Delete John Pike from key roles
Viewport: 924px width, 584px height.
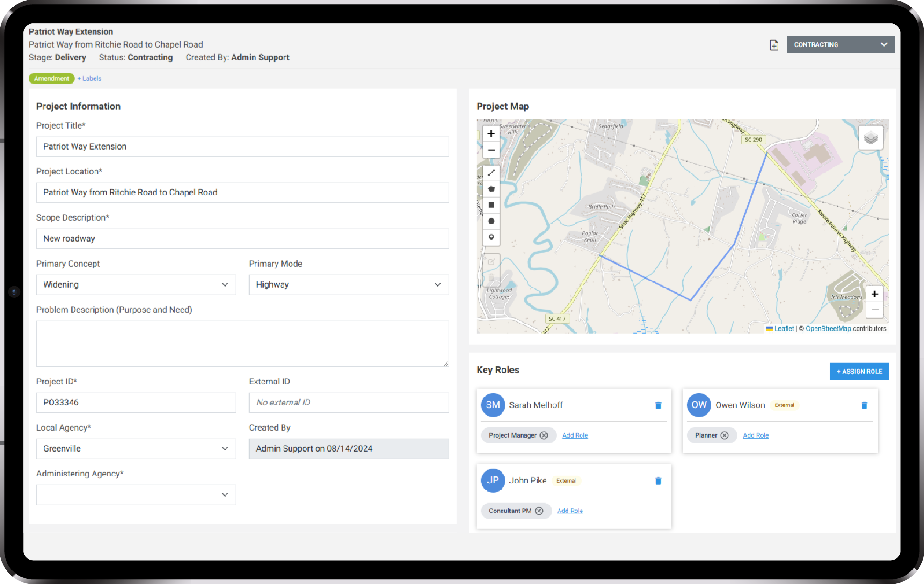(658, 481)
